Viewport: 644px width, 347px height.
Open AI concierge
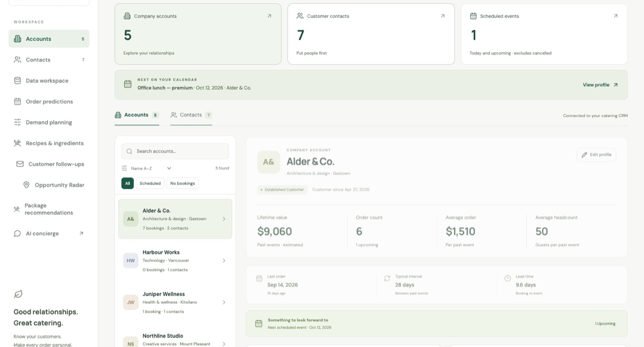coord(49,233)
